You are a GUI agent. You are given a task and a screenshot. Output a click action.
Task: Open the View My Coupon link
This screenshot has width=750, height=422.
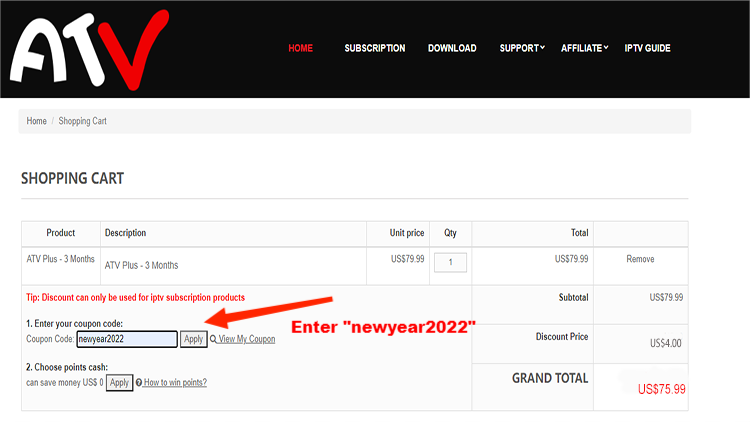tap(247, 339)
